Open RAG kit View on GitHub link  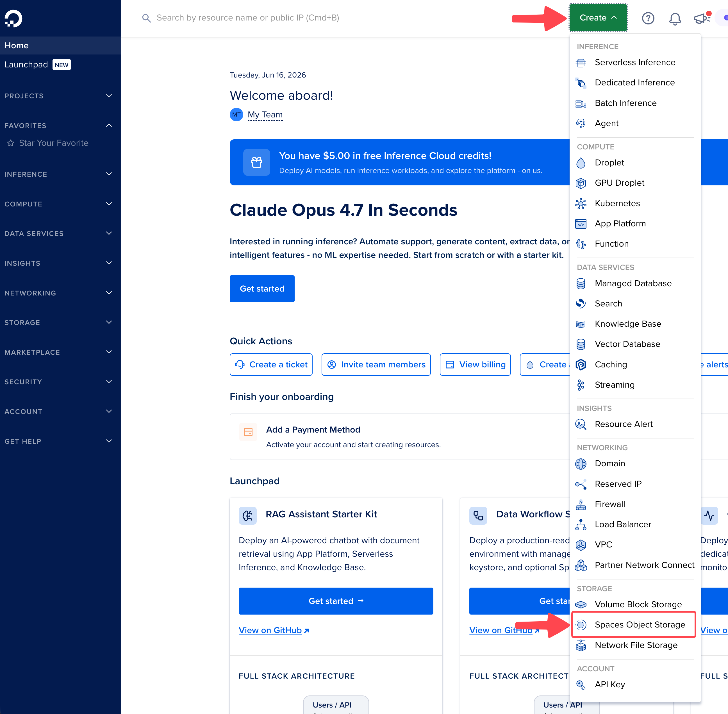click(x=274, y=630)
